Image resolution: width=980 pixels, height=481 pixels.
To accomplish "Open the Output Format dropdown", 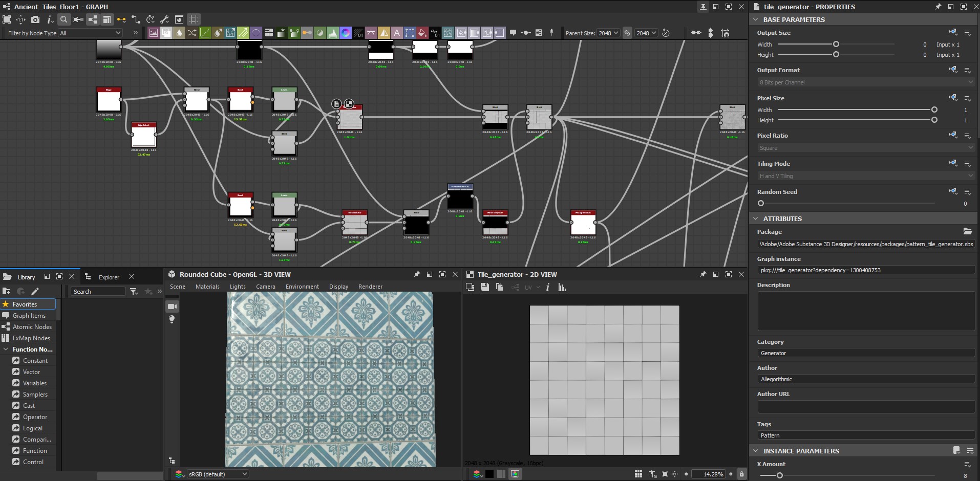I will coord(865,82).
